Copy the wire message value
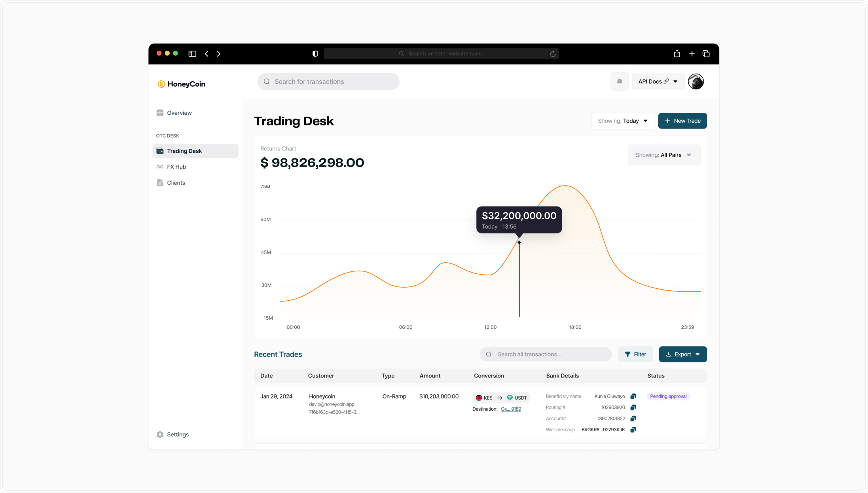Image resolution: width=868 pixels, height=493 pixels. click(633, 430)
